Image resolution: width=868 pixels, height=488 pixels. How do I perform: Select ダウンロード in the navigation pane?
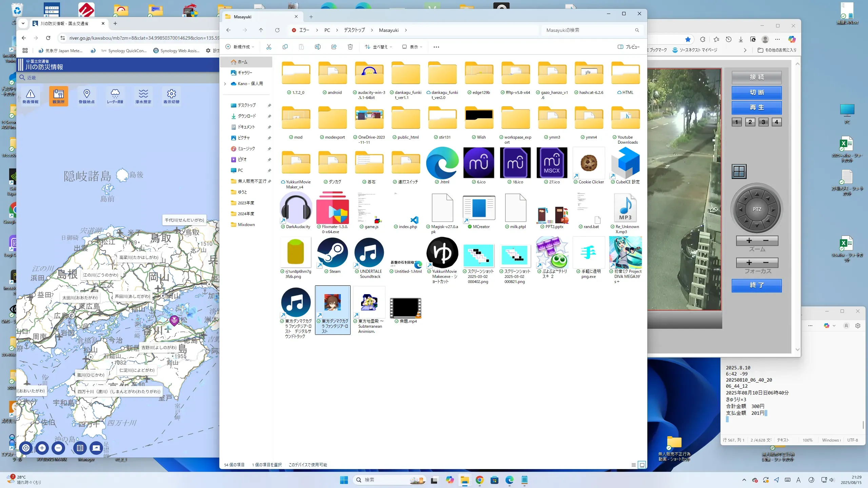point(247,116)
